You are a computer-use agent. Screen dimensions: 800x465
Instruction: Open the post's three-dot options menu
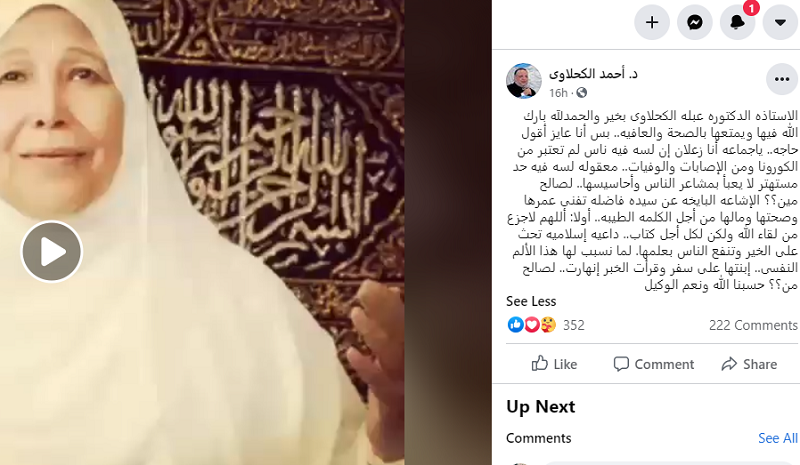point(782,79)
